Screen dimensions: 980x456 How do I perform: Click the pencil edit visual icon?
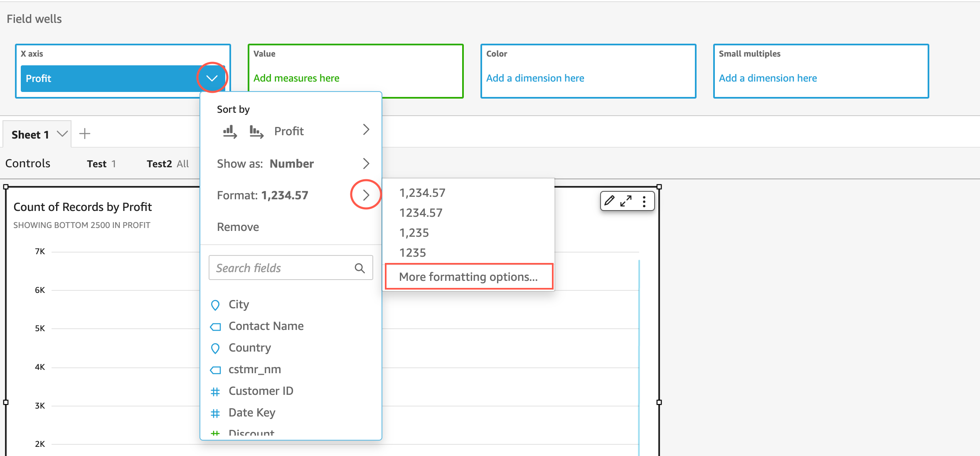click(609, 201)
